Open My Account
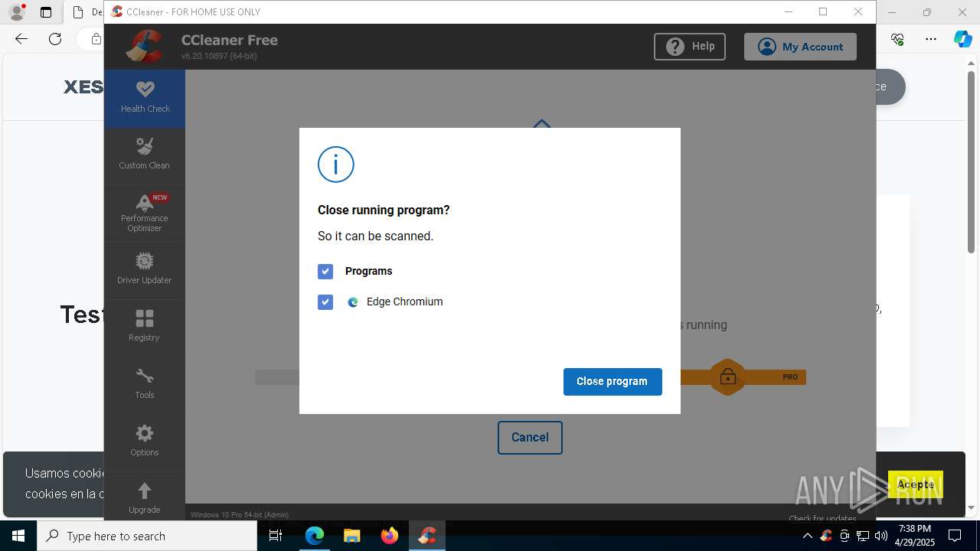This screenshot has height=551, width=980. [800, 47]
